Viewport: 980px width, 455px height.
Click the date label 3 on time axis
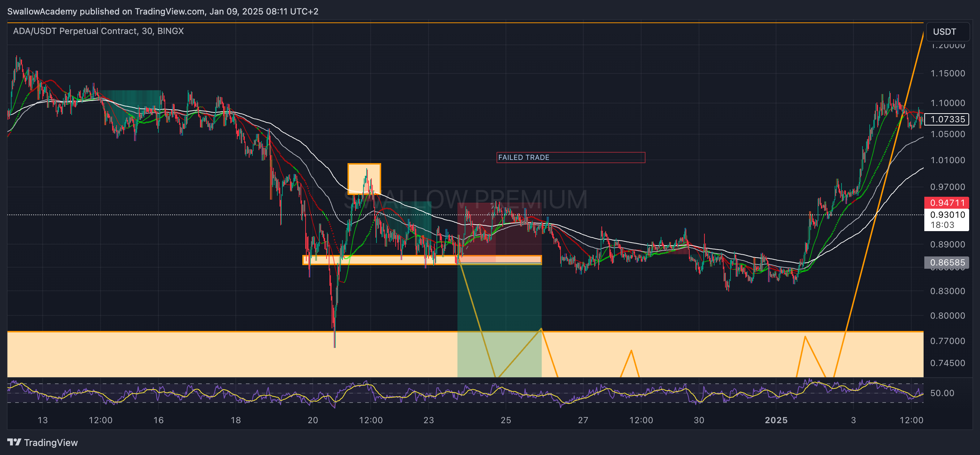[x=853, y=420]
